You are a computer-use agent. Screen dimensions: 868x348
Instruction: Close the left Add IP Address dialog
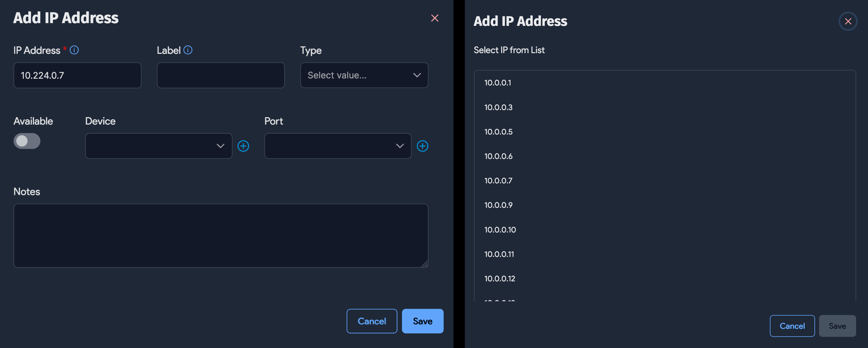tap(435, 18)
